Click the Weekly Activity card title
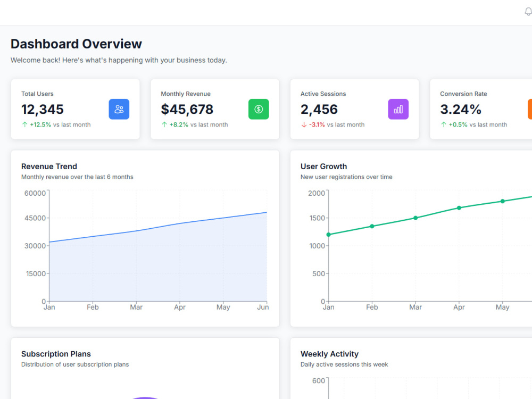 [329, 354]
